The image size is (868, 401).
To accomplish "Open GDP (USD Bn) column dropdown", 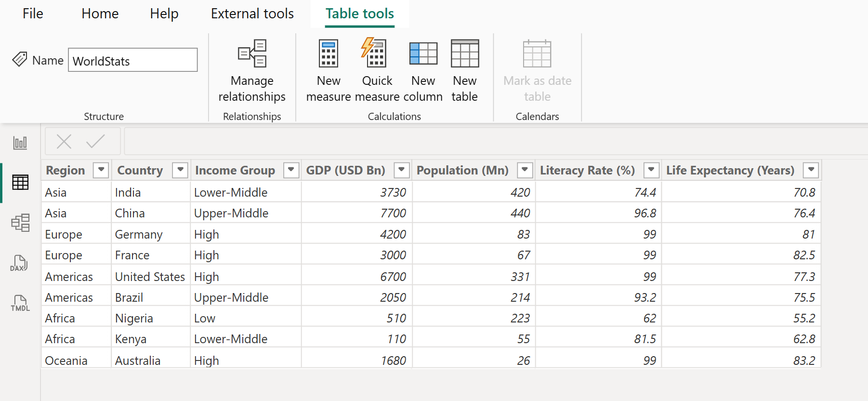I will [x=401, y=170].
